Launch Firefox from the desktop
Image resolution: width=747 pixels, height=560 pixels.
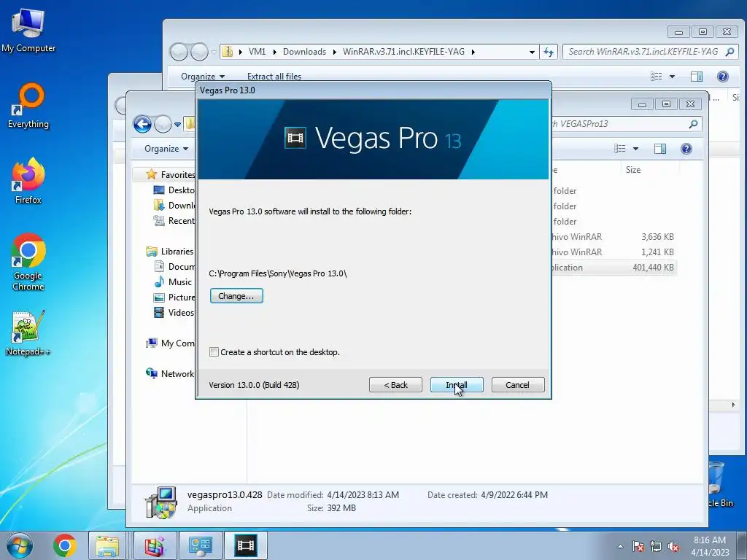[28, 181]
